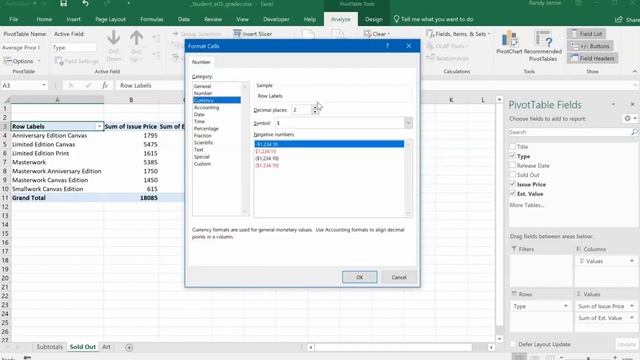The image size is (640, 360).
Task: Click the zoom slider in the status bar
Action: tap(588, 358)
